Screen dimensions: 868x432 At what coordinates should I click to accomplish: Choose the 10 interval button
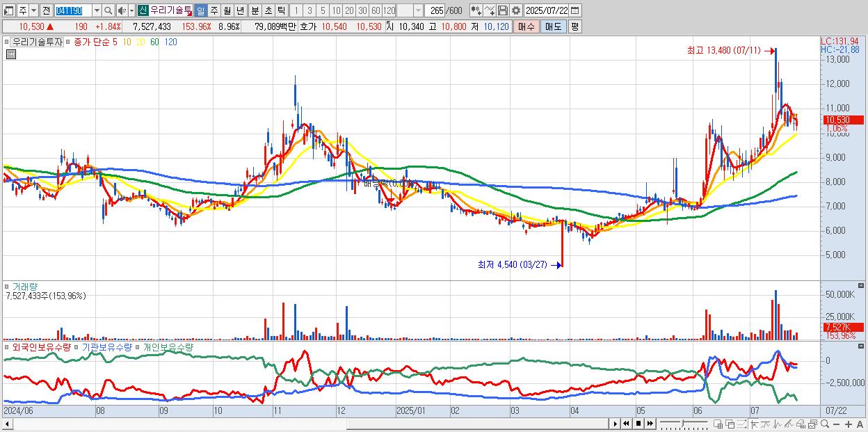[336, 10]
